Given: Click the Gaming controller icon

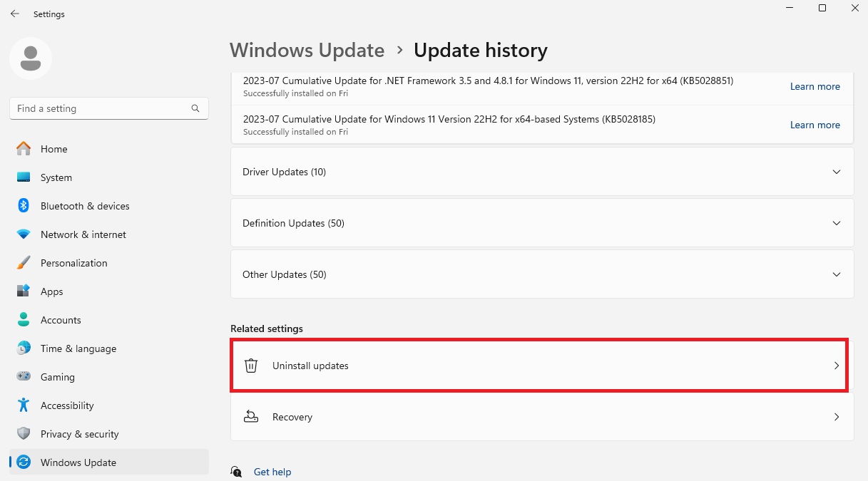Looking at the screenshot, I should [x=24, y=377].
